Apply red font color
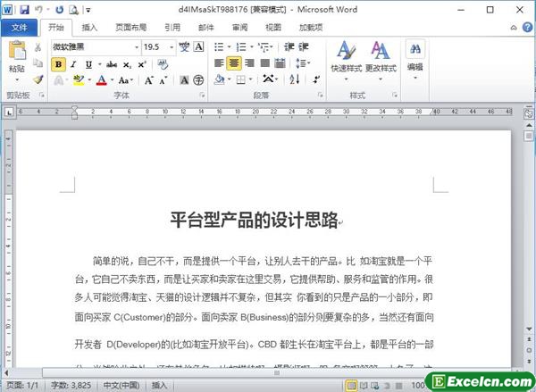The image size is (536, 392). click(102, 80)
